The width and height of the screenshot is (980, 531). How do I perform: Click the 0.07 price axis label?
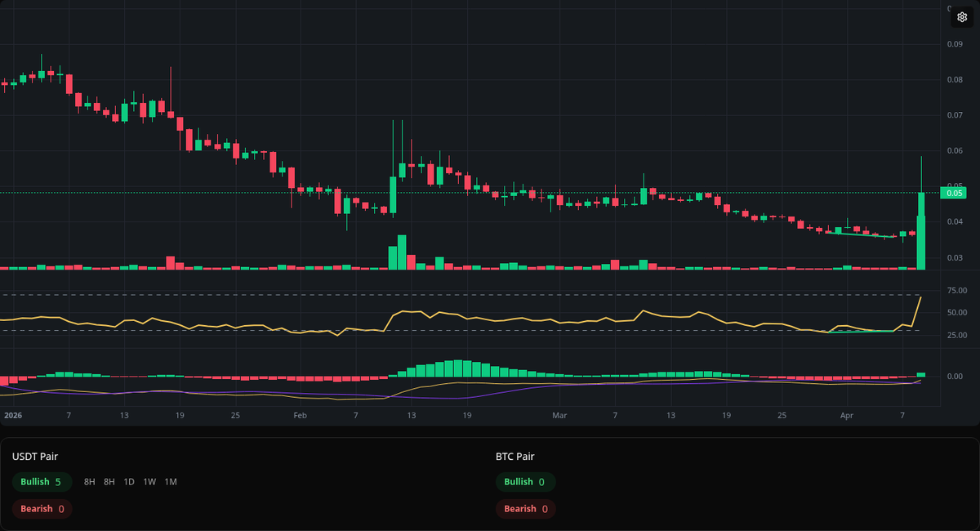coord(954,115)
